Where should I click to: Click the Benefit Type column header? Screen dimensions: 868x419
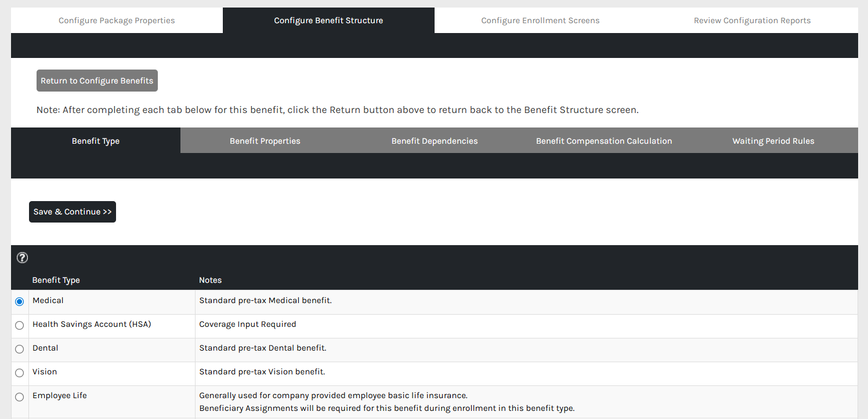pyautogui.click(x=56, y=280)
